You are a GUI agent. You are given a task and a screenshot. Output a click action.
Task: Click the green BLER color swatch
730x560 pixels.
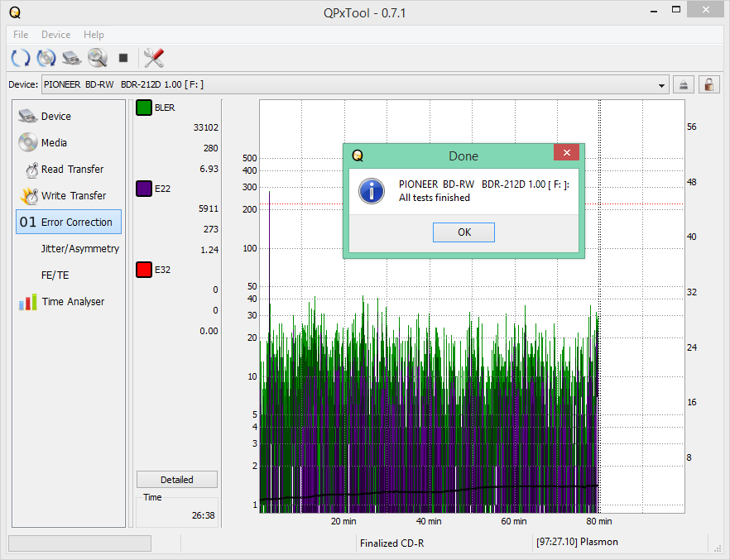[144, 108]
